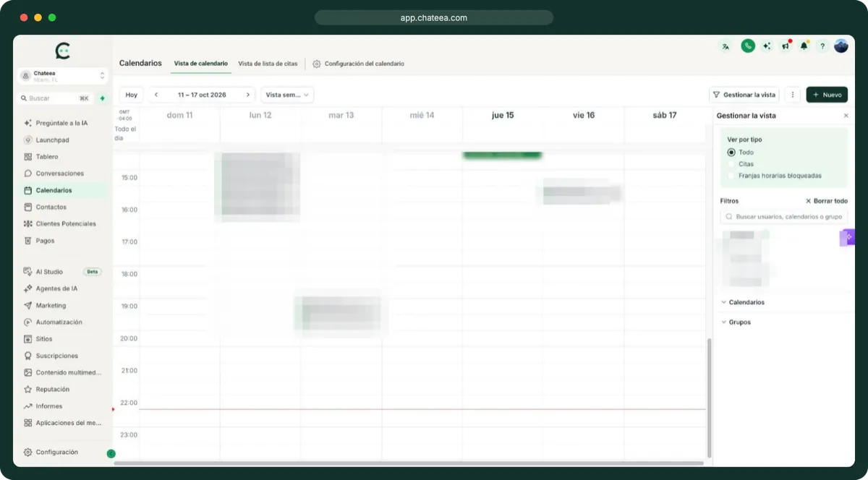Click the horizontal scrollbar below calendar
Image resolution: width=868 pixels, height=480 pixels.
[x=409, y=463]
